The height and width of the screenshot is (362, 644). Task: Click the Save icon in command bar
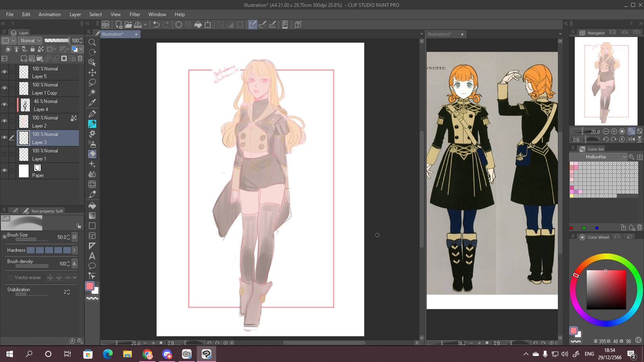138,25
